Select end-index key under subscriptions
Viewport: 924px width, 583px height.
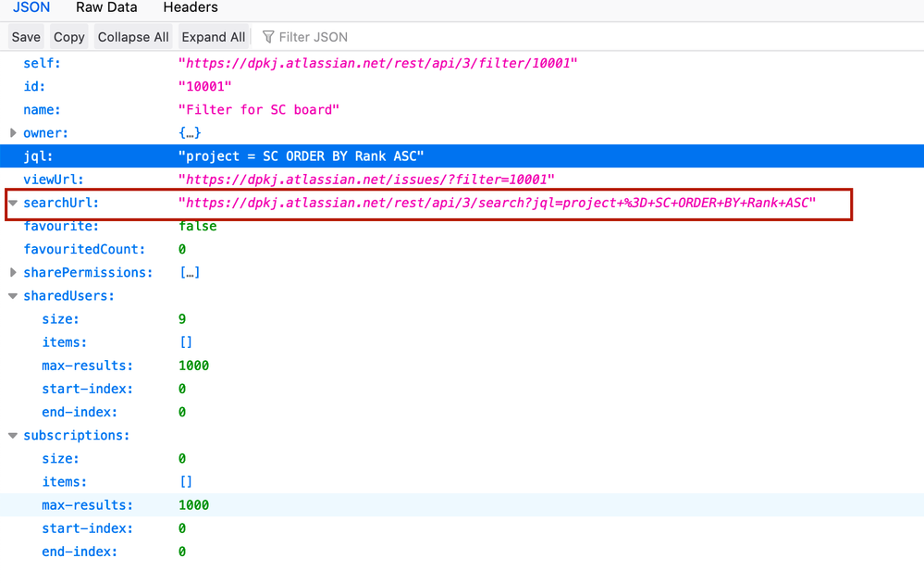click(80, 552)
